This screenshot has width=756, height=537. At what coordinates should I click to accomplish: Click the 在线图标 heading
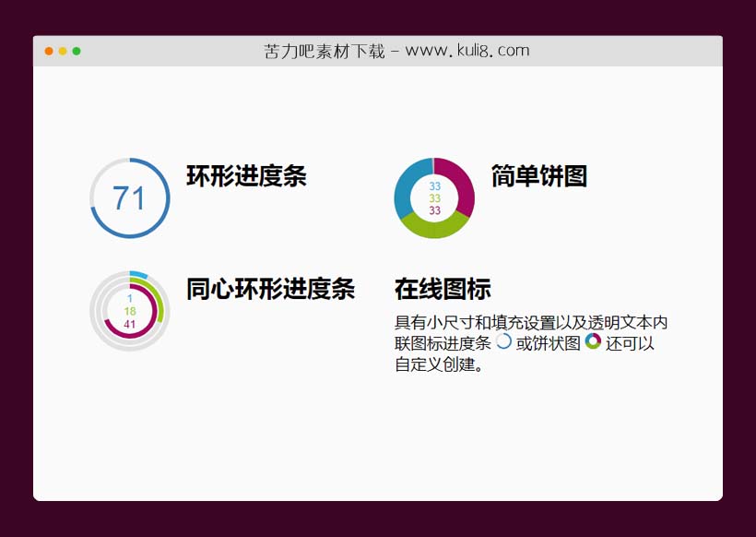443,290
